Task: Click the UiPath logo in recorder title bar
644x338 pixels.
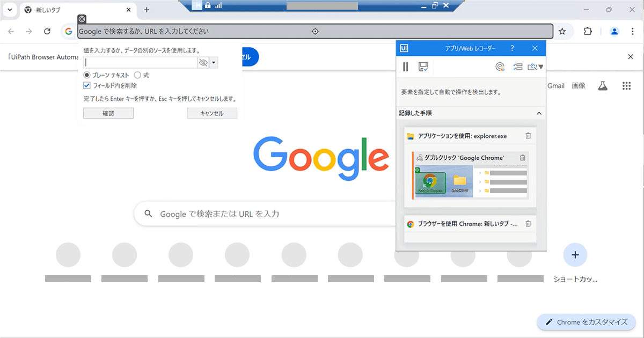Action: 405,48
